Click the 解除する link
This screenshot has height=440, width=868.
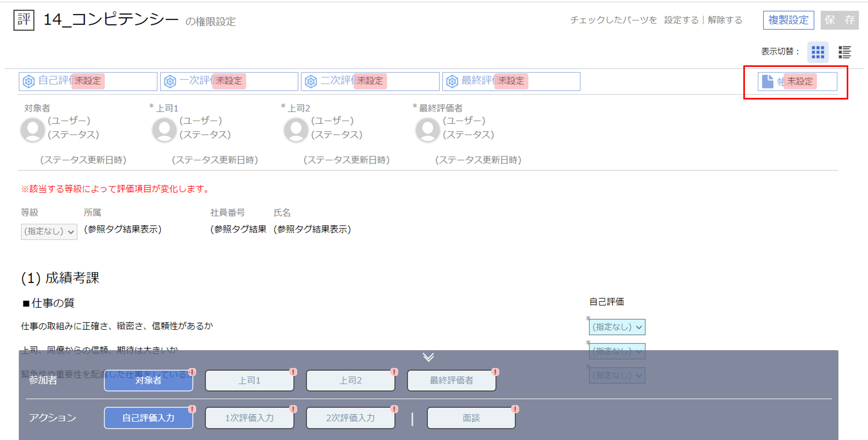pos(725,20)
